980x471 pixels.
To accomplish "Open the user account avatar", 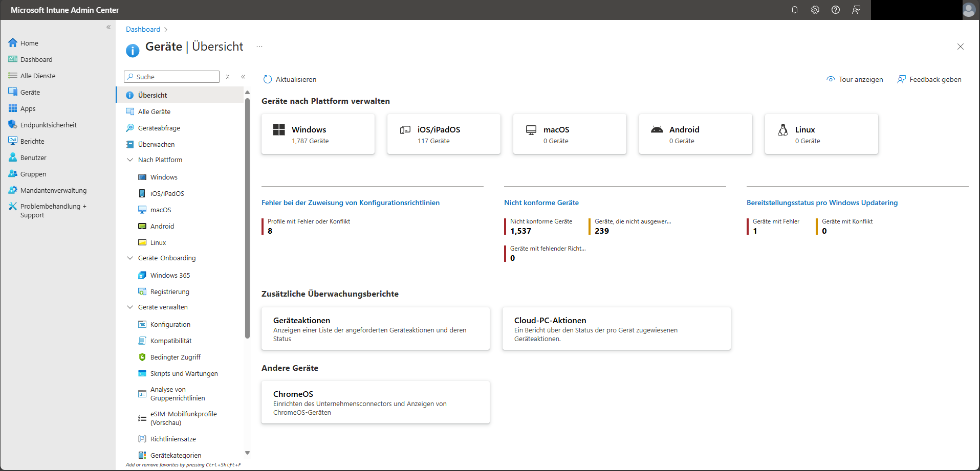I will tap(969, 10).
